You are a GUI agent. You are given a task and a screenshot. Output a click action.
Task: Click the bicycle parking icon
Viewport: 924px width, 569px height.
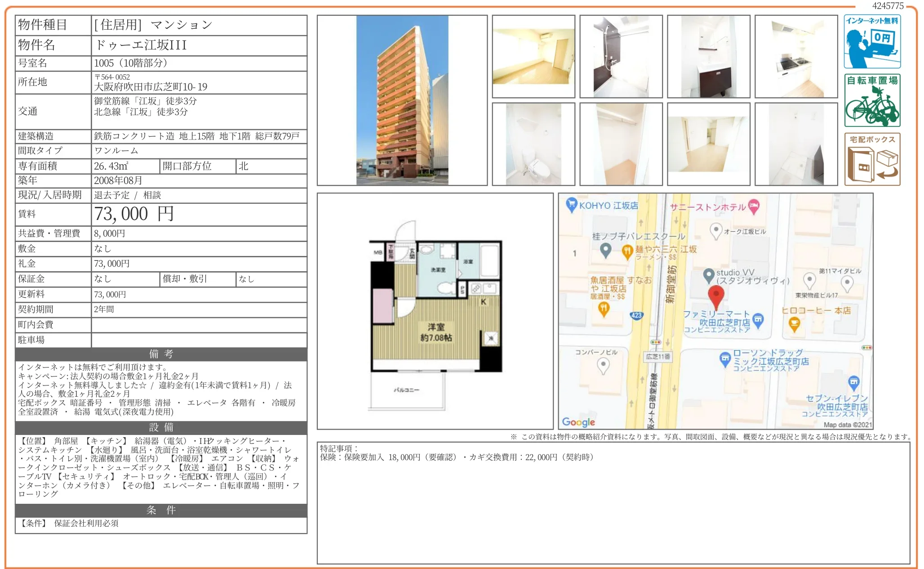(x=872, y=100)
